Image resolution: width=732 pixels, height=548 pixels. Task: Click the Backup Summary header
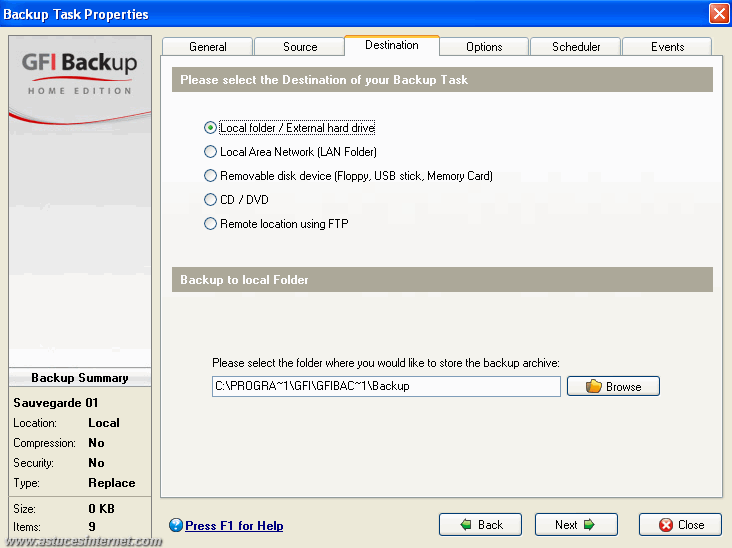coord(80,378)
